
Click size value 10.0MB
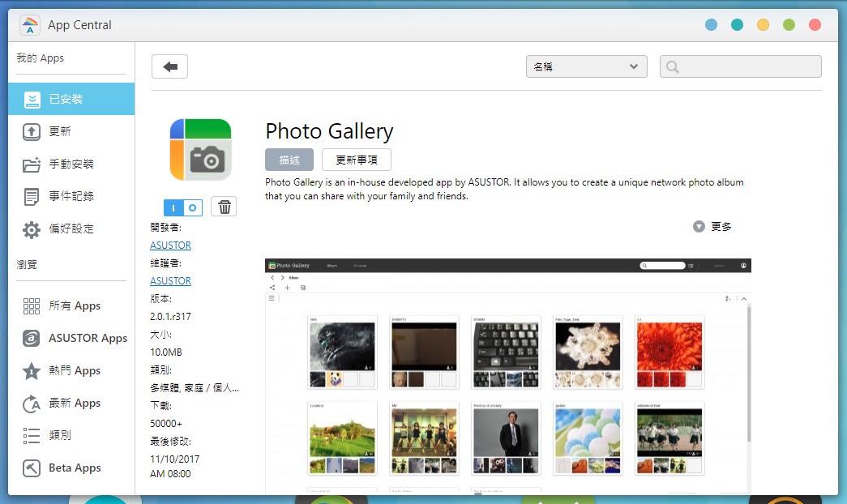[x=166, y=352]
